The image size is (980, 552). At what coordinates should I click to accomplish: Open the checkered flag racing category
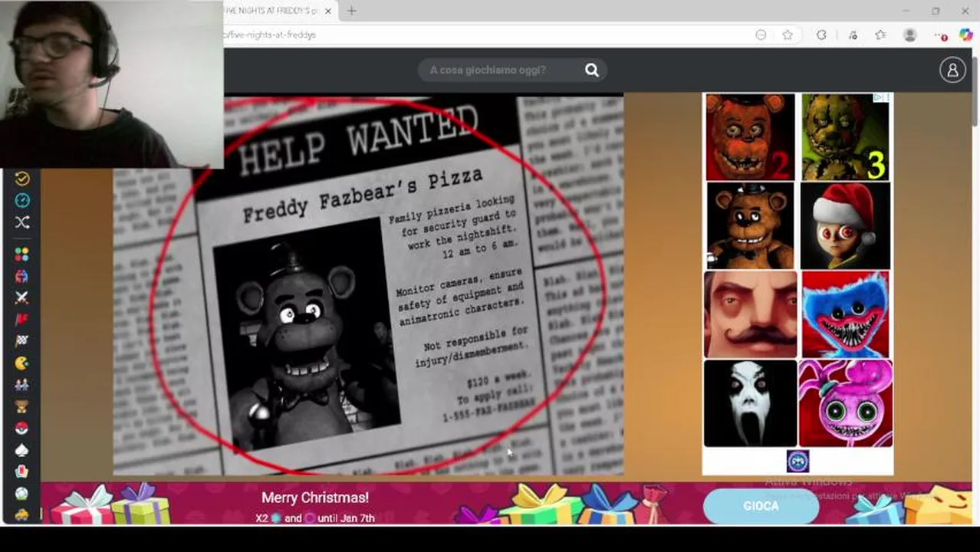[x=21, y=341]
